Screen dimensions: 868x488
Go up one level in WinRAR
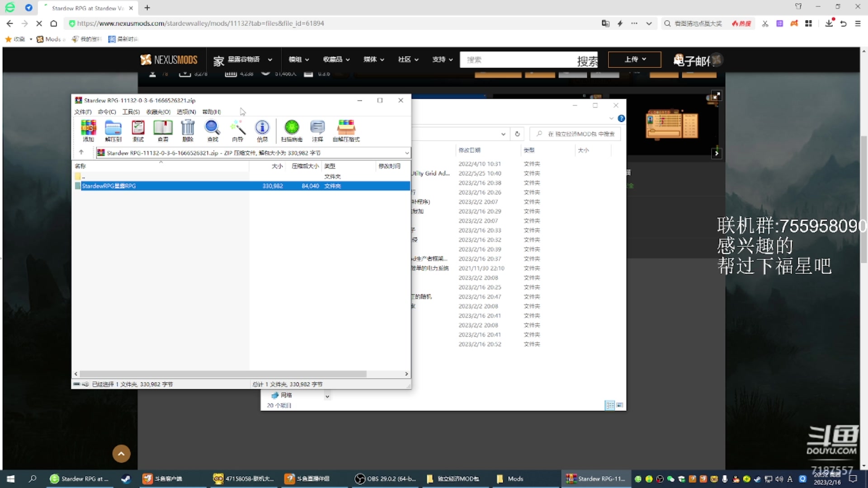pos(81,152)
